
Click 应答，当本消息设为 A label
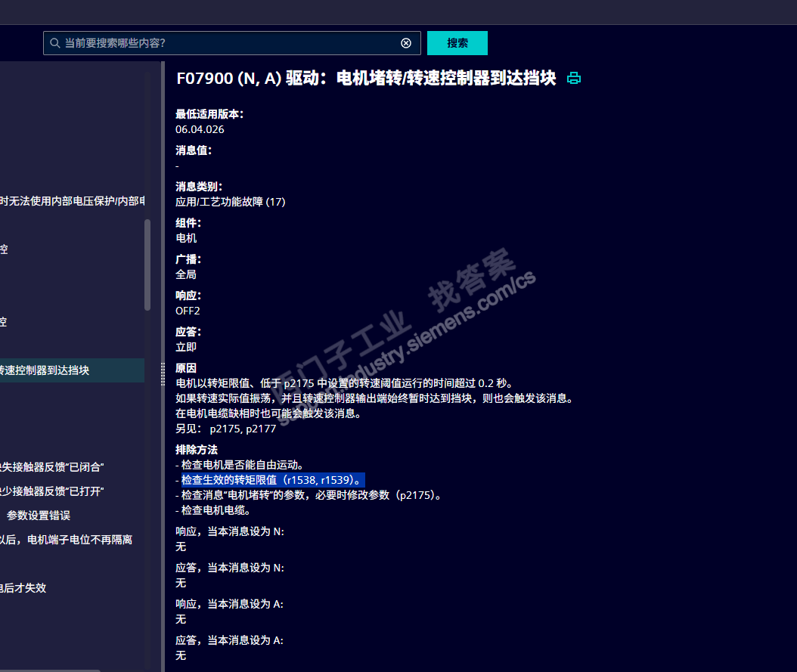pyautogui.click(x=230, y=640)
